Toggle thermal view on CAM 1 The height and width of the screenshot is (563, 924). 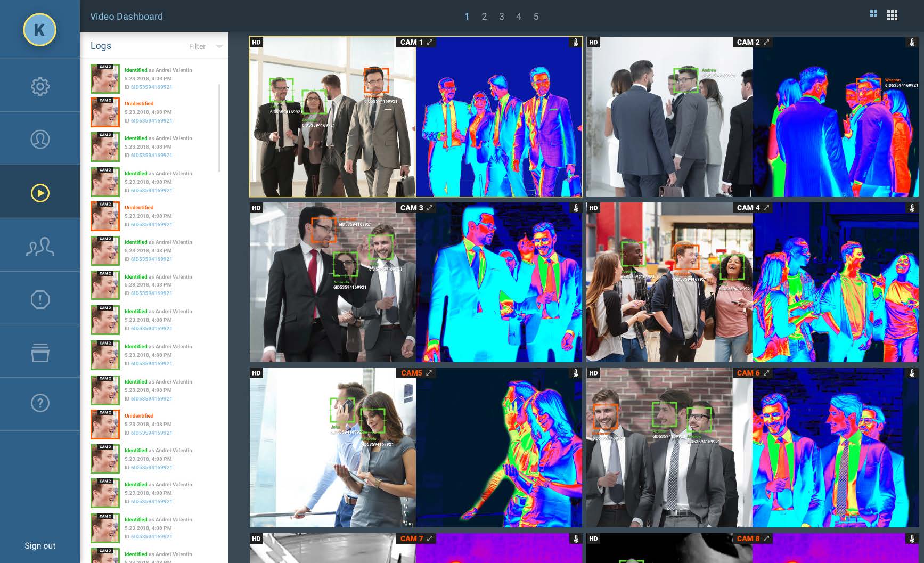[576, 43]
